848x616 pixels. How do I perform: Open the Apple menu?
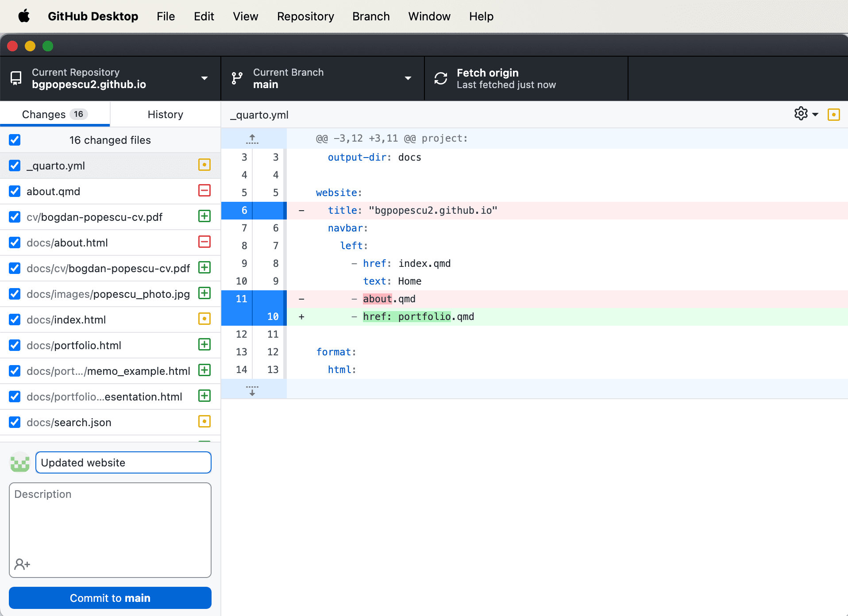click(x=24, y=16)
